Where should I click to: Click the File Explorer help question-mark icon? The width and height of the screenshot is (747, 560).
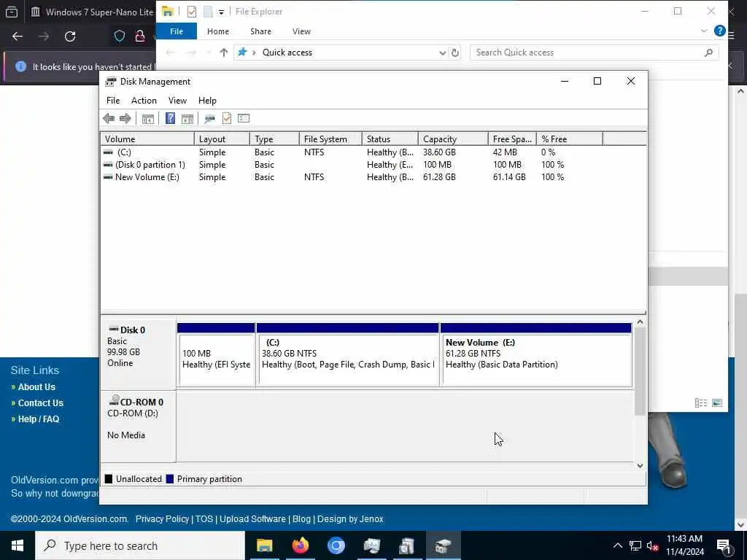click(720, 31)
